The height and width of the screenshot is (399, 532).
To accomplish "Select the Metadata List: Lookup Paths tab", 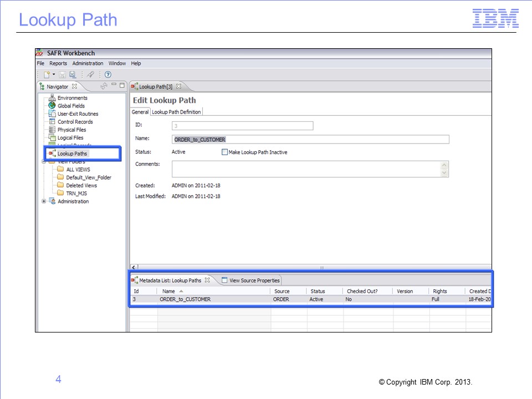I will pos(170,280).
